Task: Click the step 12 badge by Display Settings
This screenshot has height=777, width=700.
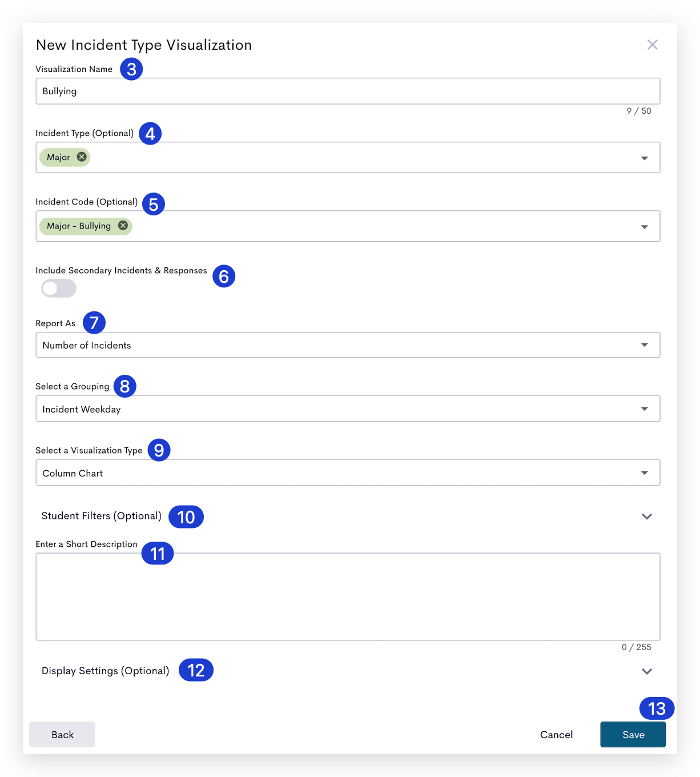Action: (196, 670)
